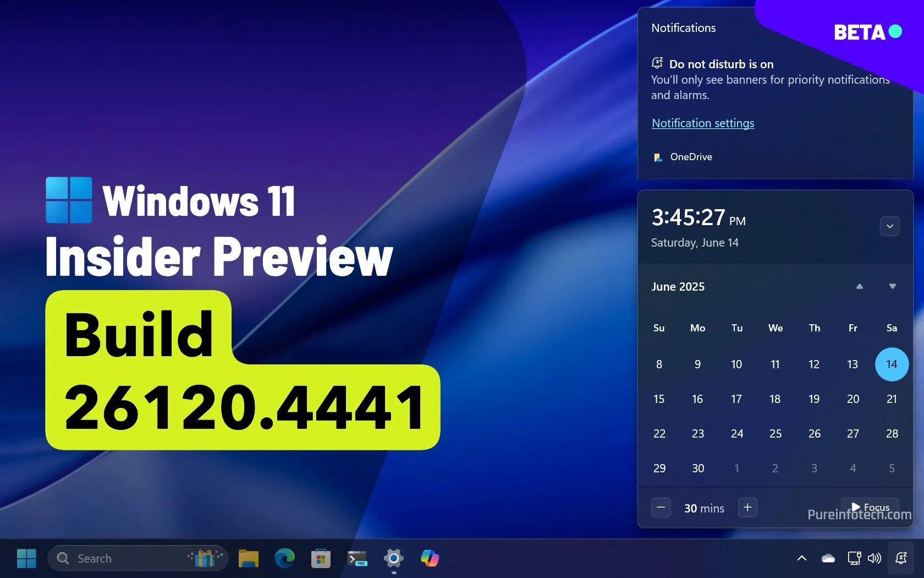Screen dimensions: 924x578
Task: Go to next month with down arrow
Action: 893,286
